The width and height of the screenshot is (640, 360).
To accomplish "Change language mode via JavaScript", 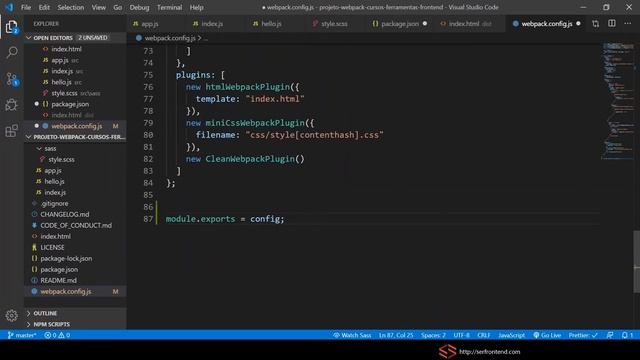I will pos(511,335).
